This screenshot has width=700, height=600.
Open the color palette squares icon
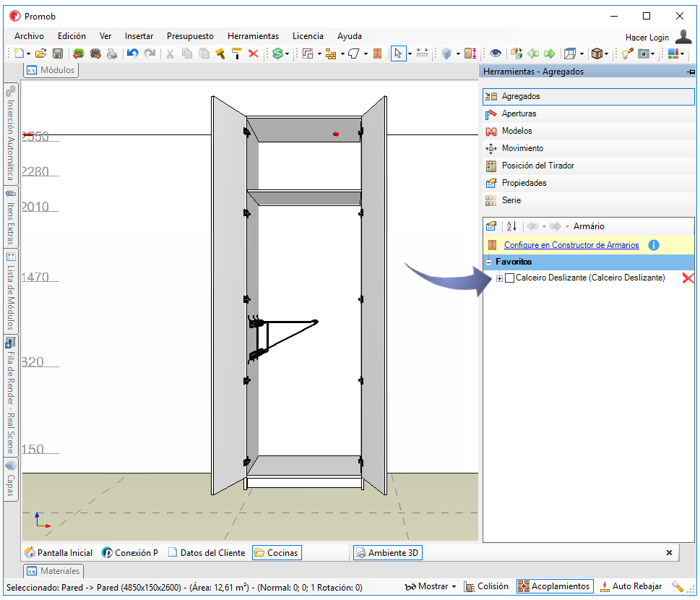tap(673, 53)
